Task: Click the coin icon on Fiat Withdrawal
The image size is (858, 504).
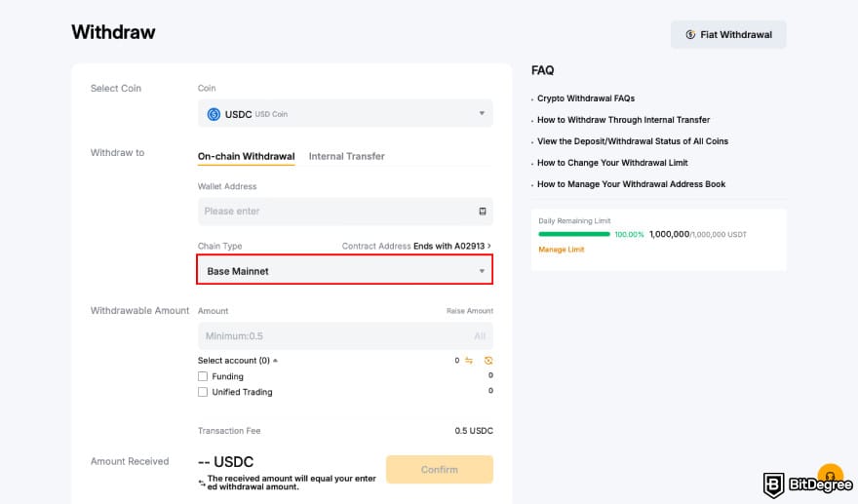Action: pyautogui.click(x=690, y=34)
